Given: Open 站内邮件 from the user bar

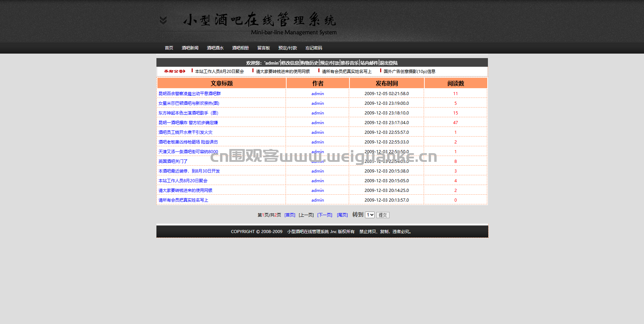Looking at the screenshot, I should point(369,63).
